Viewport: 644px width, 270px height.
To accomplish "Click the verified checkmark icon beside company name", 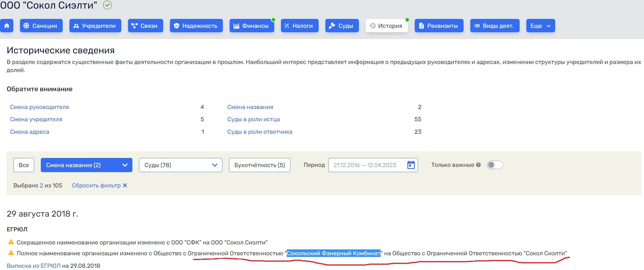I will tap(107, 5).
